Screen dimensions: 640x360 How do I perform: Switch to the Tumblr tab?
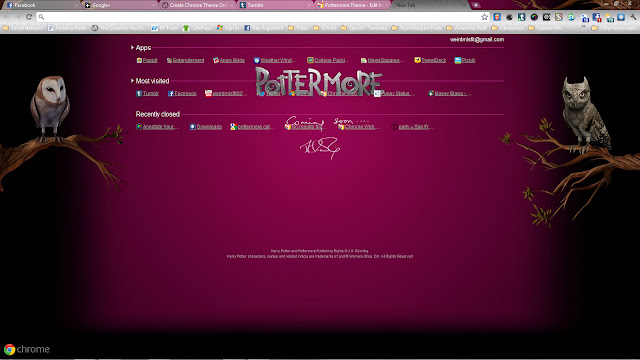coord(274,5)
